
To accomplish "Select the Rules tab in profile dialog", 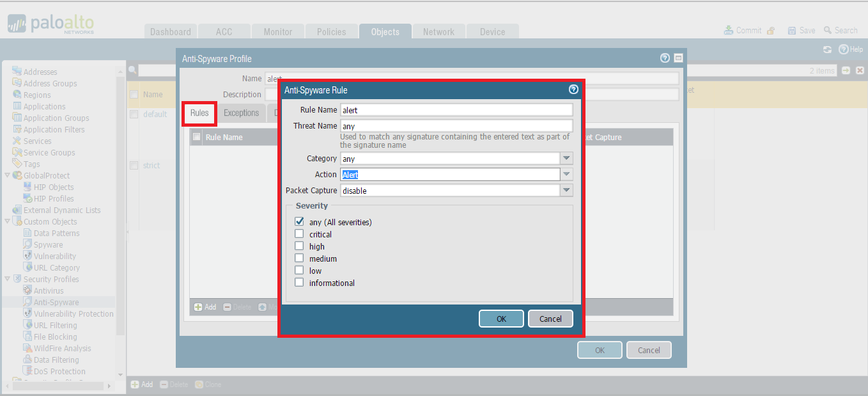I will click(199, 113).
